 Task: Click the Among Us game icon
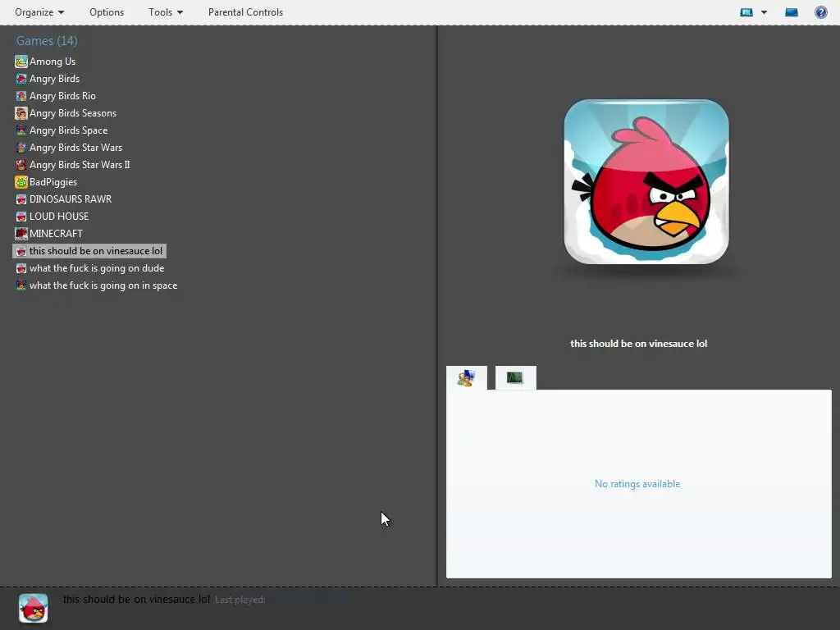[21, 62]
